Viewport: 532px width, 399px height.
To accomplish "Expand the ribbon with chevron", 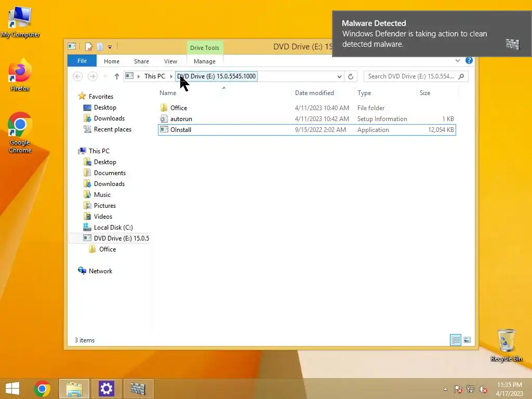I will tap(458, 60).
